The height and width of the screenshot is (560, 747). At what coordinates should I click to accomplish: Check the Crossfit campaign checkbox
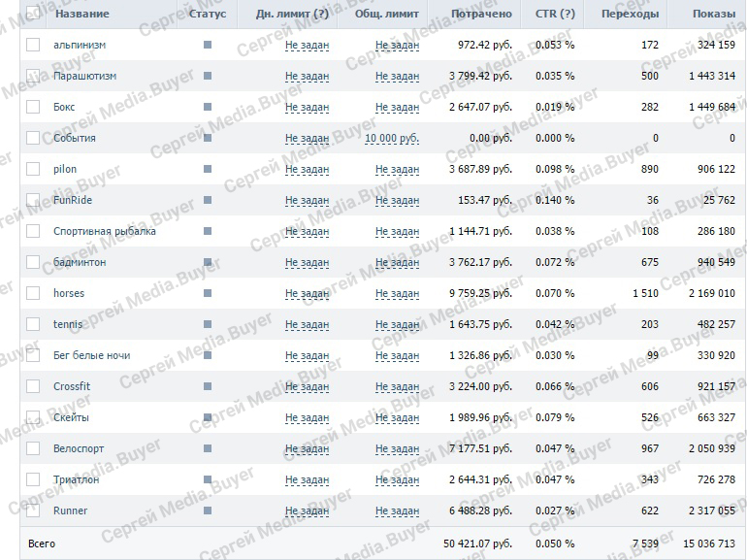click(x=33, y=386)
